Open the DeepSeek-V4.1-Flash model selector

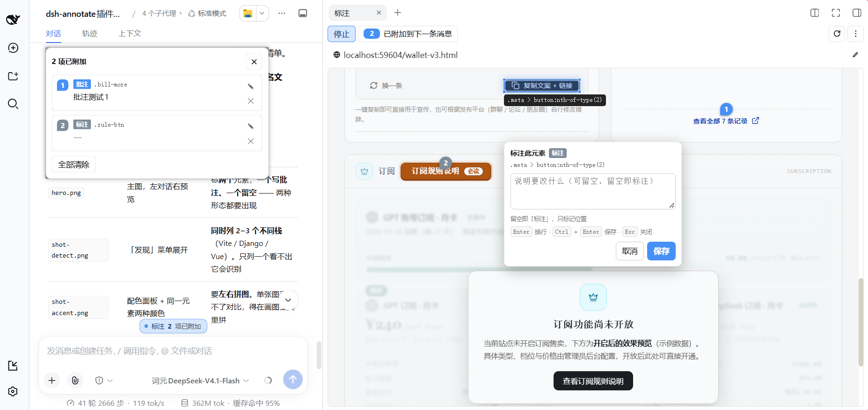[x=200, y=381]
